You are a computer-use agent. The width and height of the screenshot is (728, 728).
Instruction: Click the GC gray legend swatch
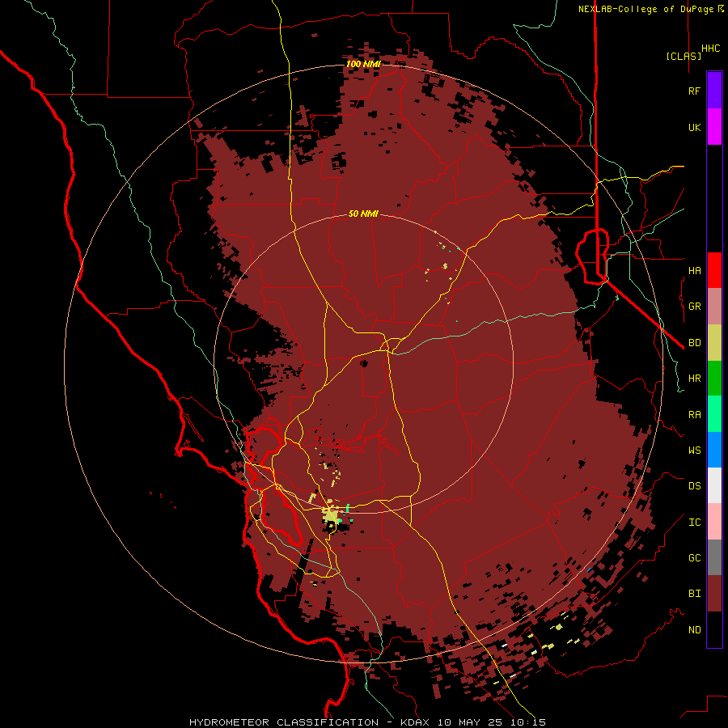click(714, 557)
